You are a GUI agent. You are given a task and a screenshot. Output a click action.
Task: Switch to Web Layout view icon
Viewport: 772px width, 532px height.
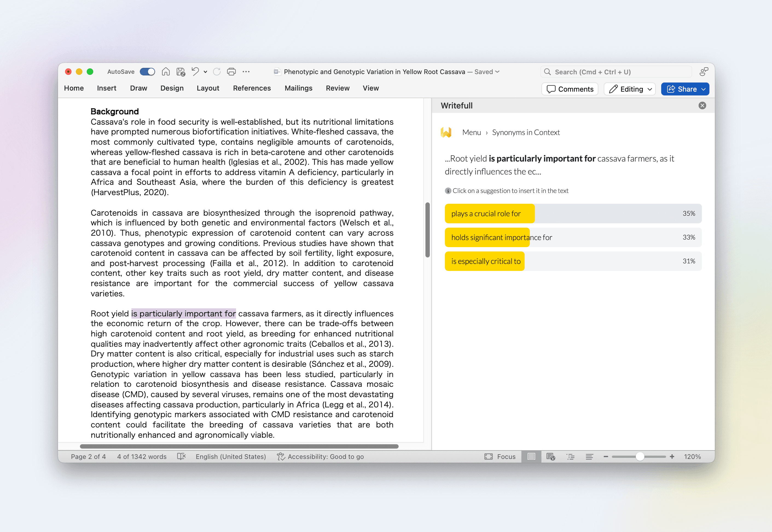pyautogui.click(x=551, y=456)
